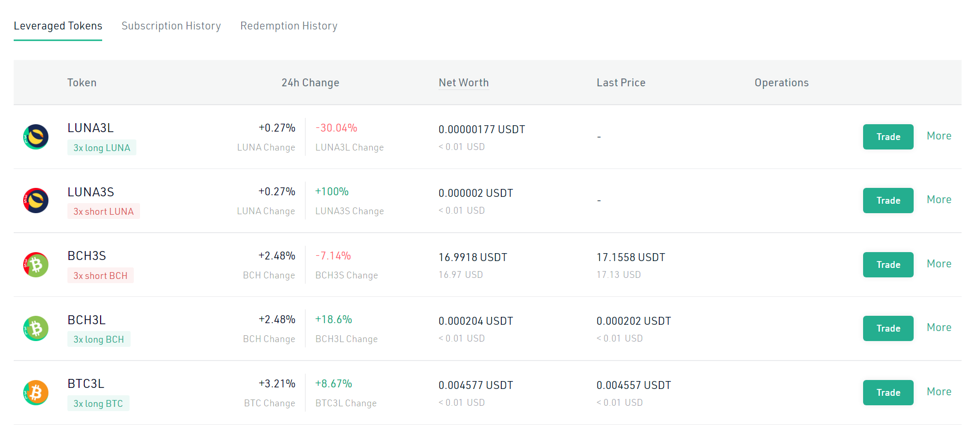Click the LUNA3S token icon
The height and width of the screenshot is (430, 980).
coord(36,201)
